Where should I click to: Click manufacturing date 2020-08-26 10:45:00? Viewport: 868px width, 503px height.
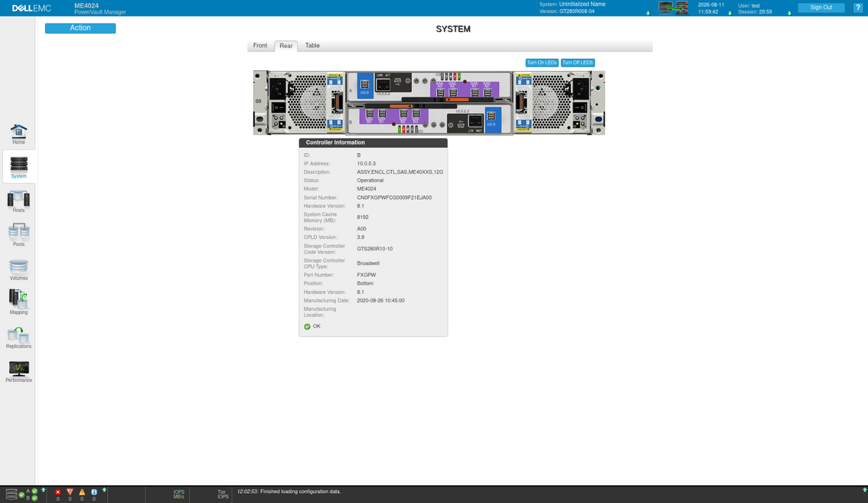click(x=380, y=301)
